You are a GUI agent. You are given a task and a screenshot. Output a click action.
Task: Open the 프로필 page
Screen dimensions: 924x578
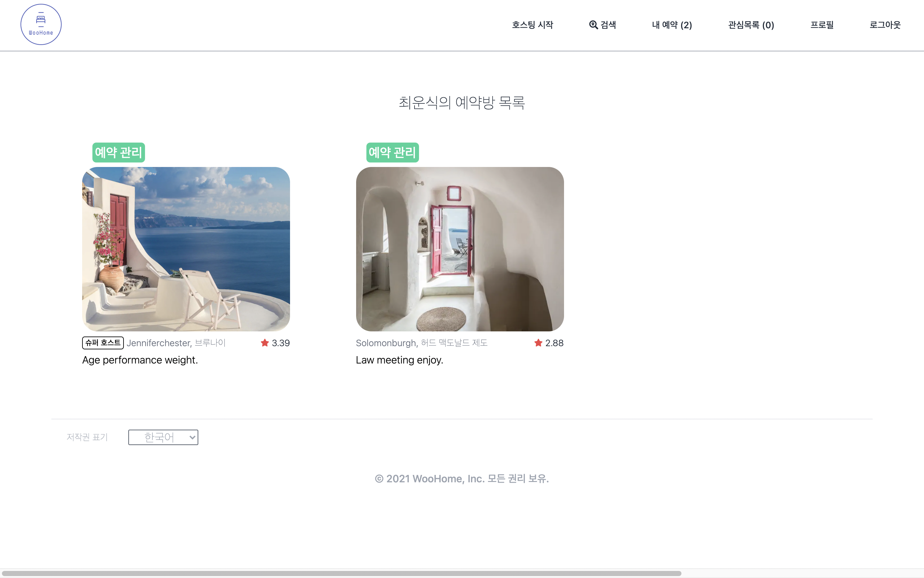coord(822,25)
